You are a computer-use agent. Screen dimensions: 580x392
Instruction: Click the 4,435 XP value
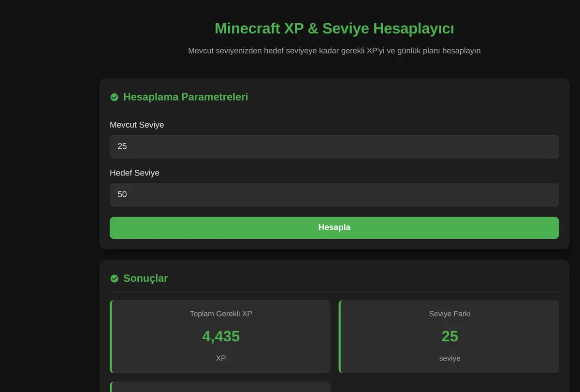[x=221, y=336]
